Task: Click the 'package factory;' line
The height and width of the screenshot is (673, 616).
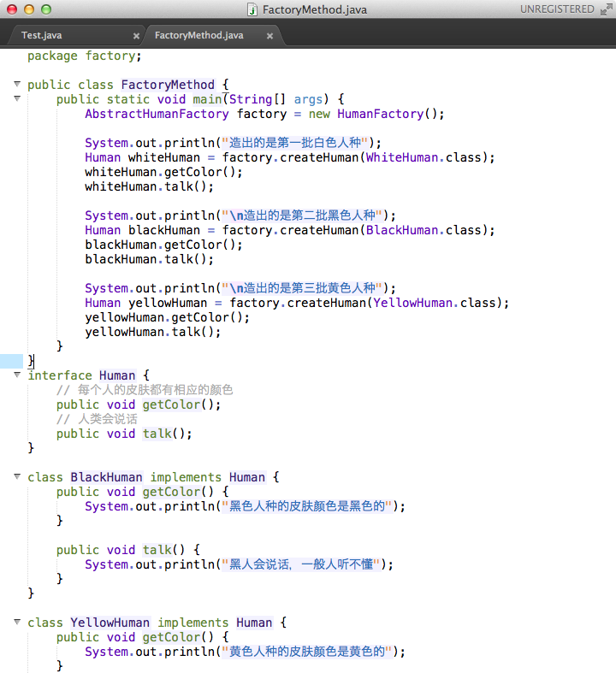Action: (85, 56)
